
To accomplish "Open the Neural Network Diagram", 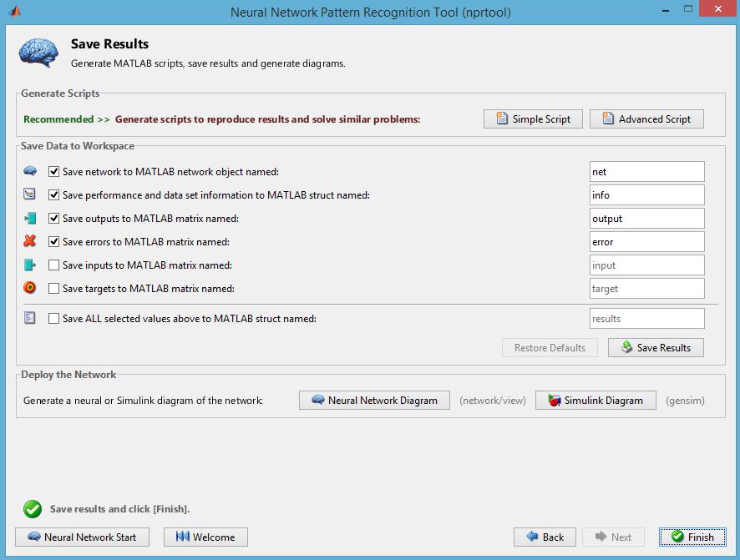I will point(374,401).
